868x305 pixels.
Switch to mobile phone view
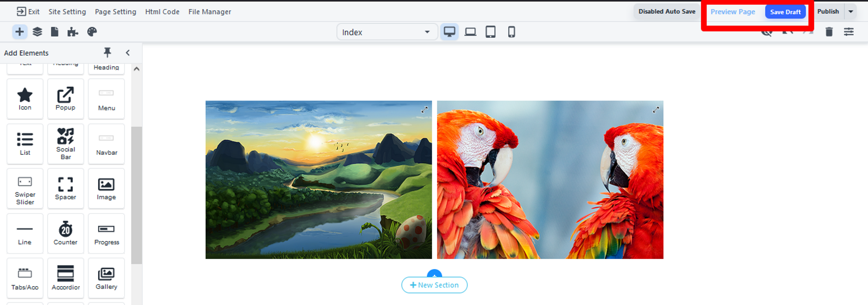tap(511, 32)
